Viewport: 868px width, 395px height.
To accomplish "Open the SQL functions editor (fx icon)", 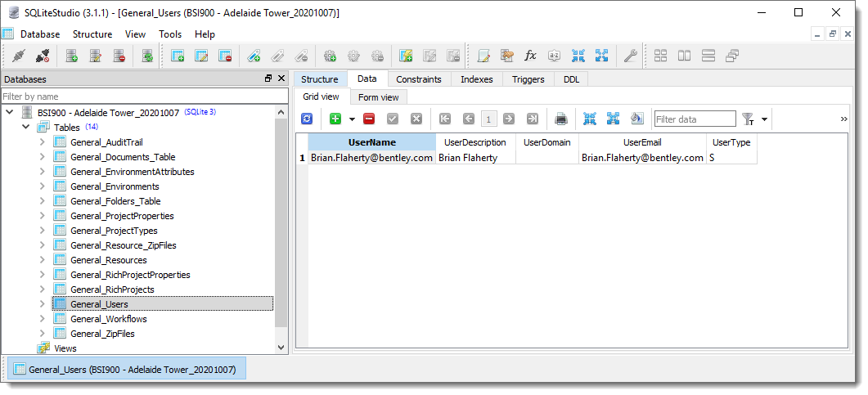I will (531, 56).
